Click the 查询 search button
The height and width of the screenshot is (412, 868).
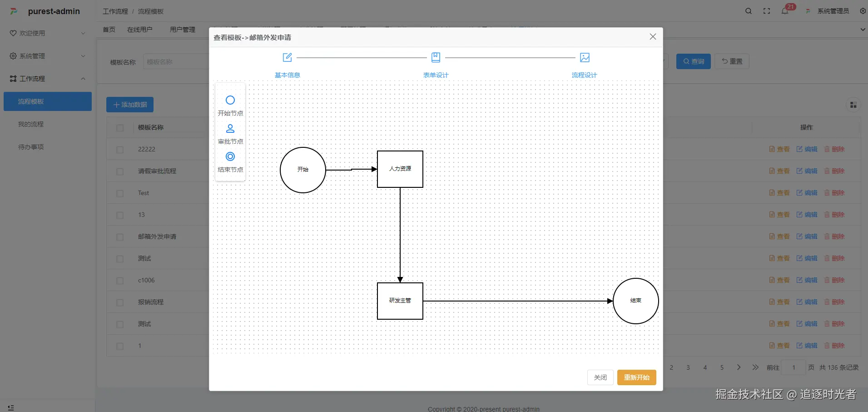point(694,61)
